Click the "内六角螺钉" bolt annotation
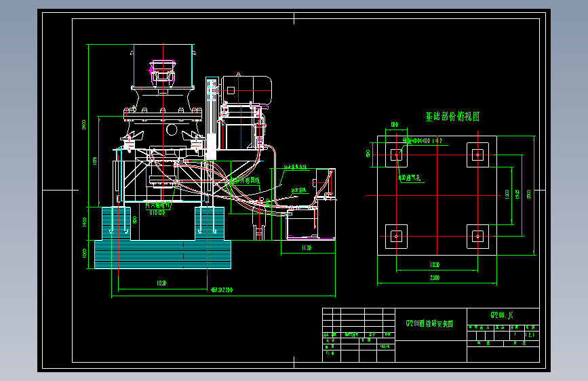 (x=158, y=205)
